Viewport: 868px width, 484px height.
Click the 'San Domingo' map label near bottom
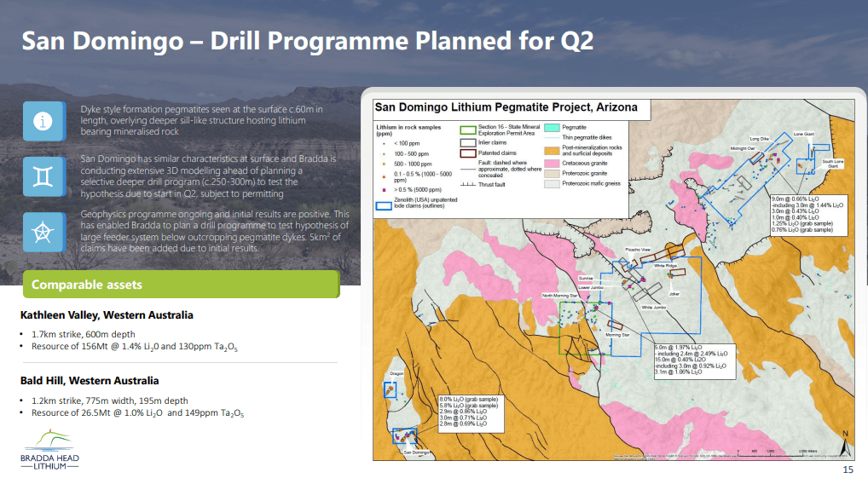416,452
